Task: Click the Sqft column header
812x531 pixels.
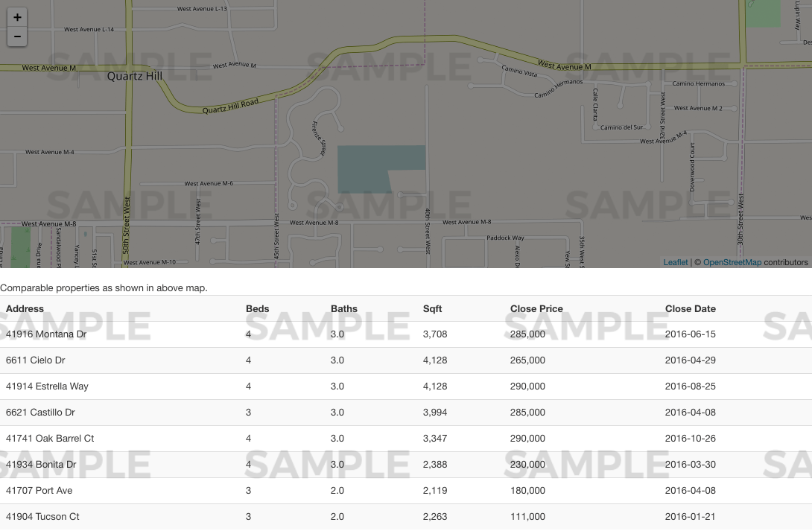Action: (432, 308)
